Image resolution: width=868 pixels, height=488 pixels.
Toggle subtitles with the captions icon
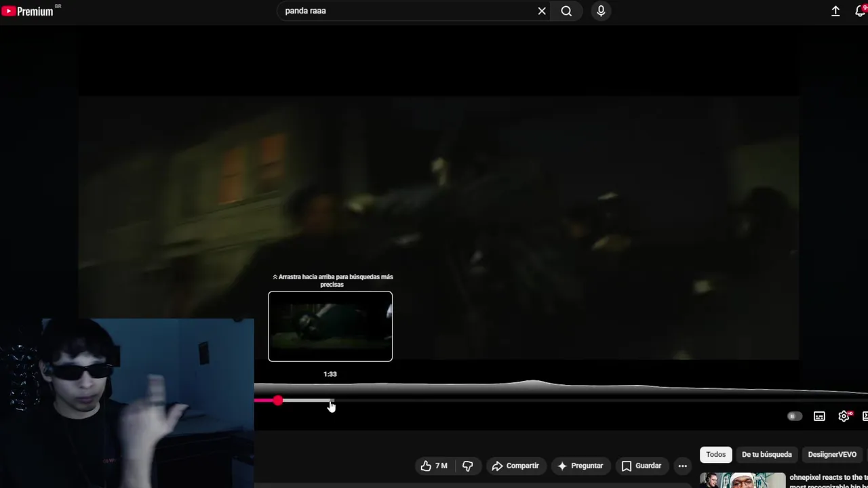[x=819, y=416]
